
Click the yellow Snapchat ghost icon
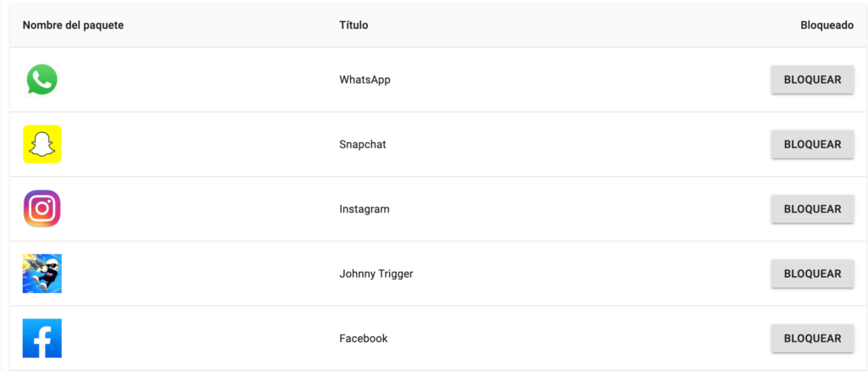click(x=42, y=144)
